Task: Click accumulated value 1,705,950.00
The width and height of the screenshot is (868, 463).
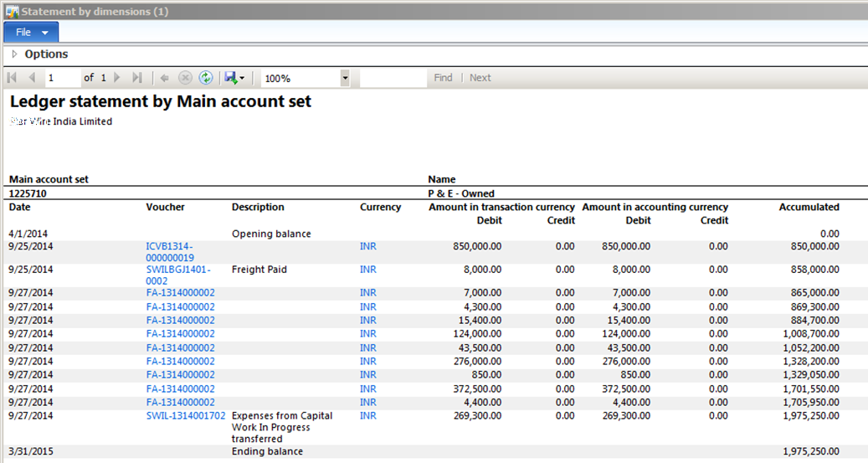Action: point(811,403)
